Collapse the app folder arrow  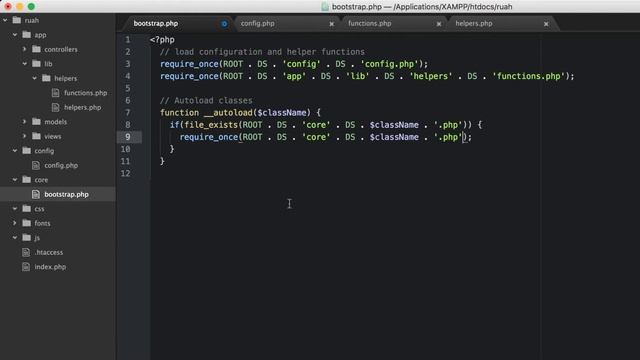pos(15,35)
